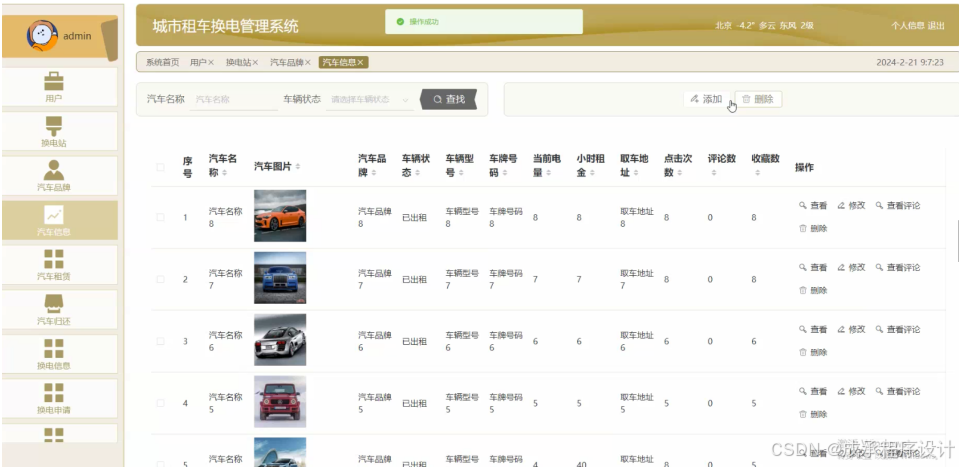This screenshot has width=959, height=467.
Task: Sort by 收藏数 column arrows
Action: tap(757, 174)
